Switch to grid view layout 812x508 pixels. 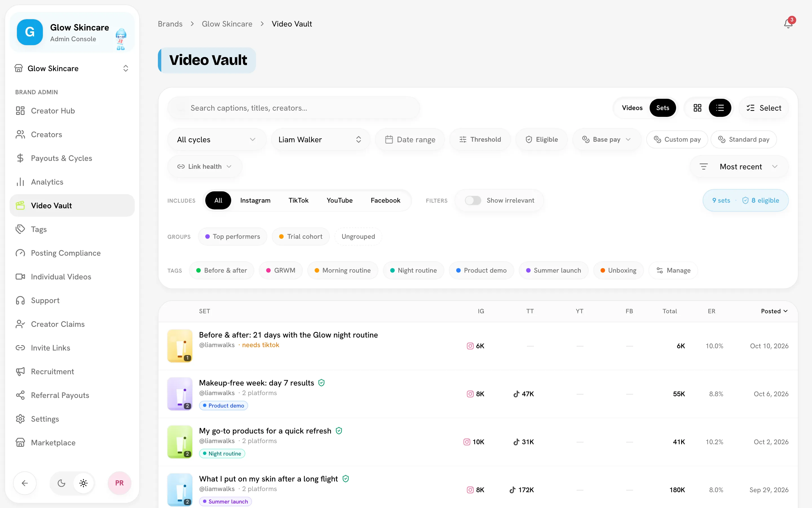click(x=698, y=108)
